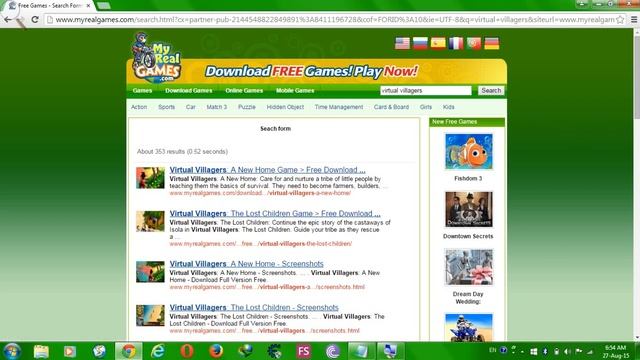Open the Games menu
Screen dimensions: 640x360
(x=142, y=91)
